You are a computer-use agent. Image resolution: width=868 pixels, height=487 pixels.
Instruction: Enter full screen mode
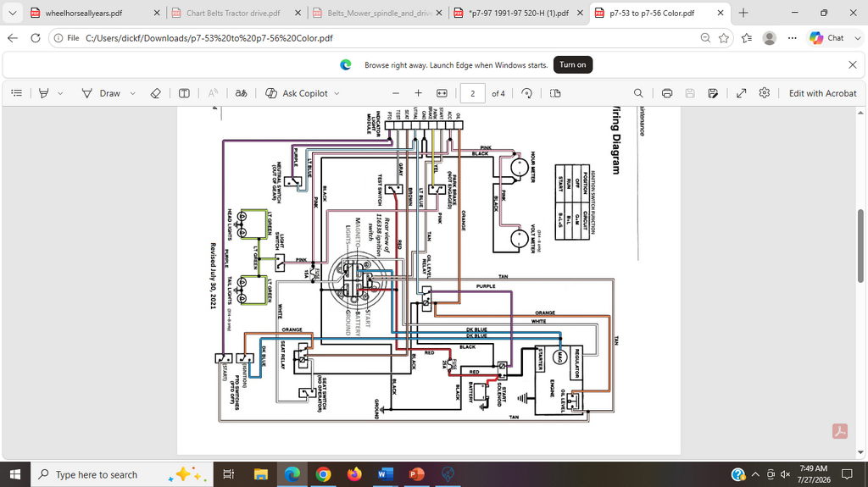pos(741,93)
